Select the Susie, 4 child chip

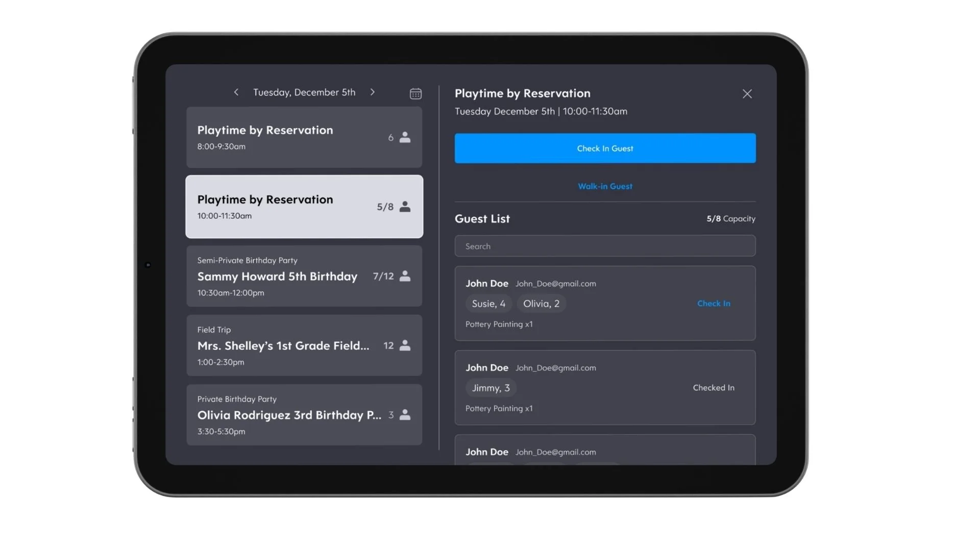(x=488, y=304)
